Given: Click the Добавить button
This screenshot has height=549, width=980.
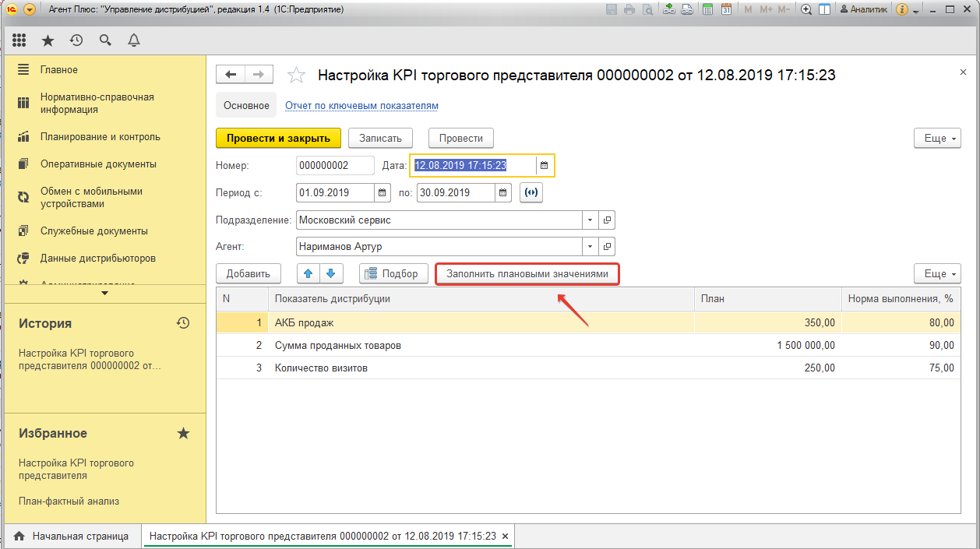Looking at the screenshot, I should click(x=249, y=273).
